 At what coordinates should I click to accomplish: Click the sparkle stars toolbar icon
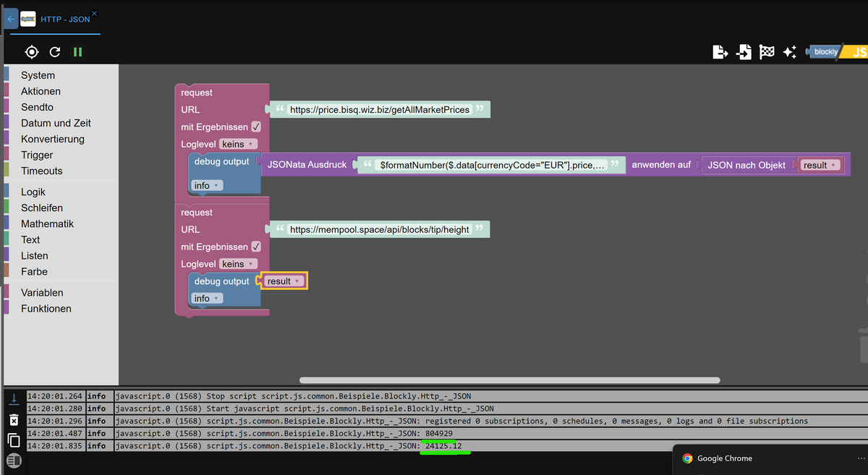coord(789,52)
